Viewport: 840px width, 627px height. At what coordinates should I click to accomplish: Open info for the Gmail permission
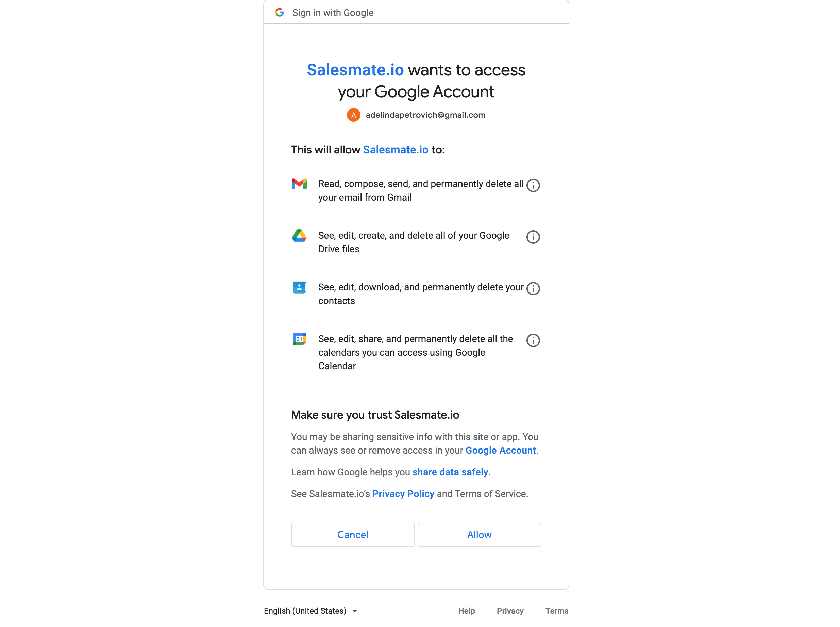(x=533, y=185)
